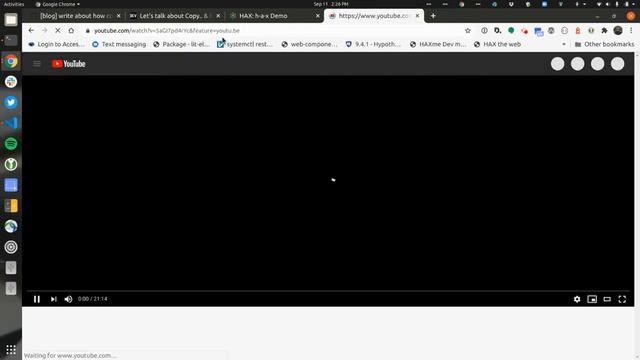Focus Google Chrome in the dock

click(x=11, y=61)
